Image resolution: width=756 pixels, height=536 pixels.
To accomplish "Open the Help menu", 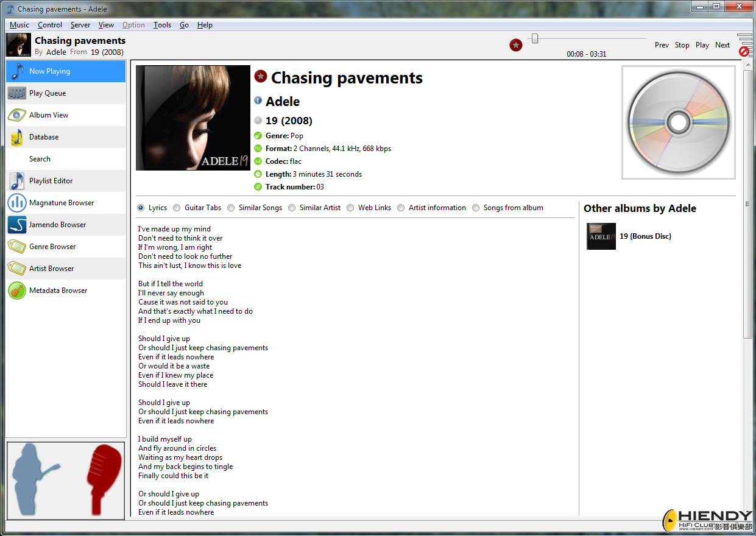I will click(205, 25).
